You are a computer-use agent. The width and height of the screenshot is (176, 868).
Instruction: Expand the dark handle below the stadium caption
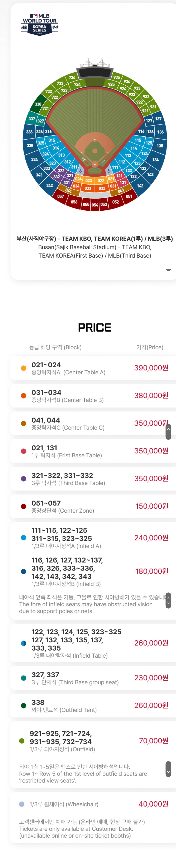[168, 269]
